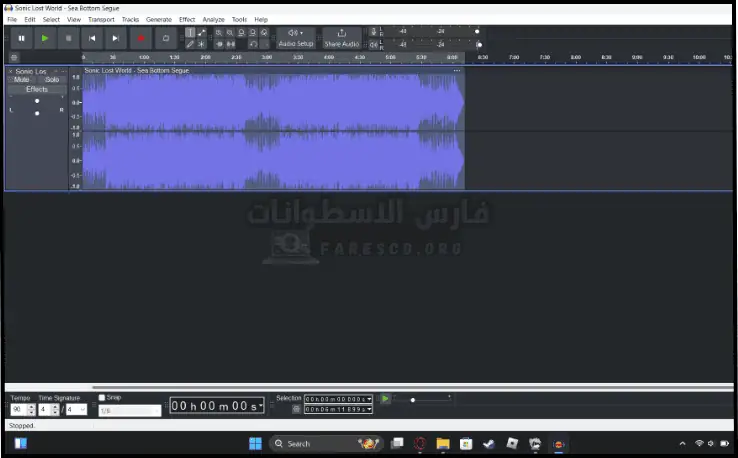Toggle the Loop playback button
Screen dimensions: 738x458
tap(165, 38)
